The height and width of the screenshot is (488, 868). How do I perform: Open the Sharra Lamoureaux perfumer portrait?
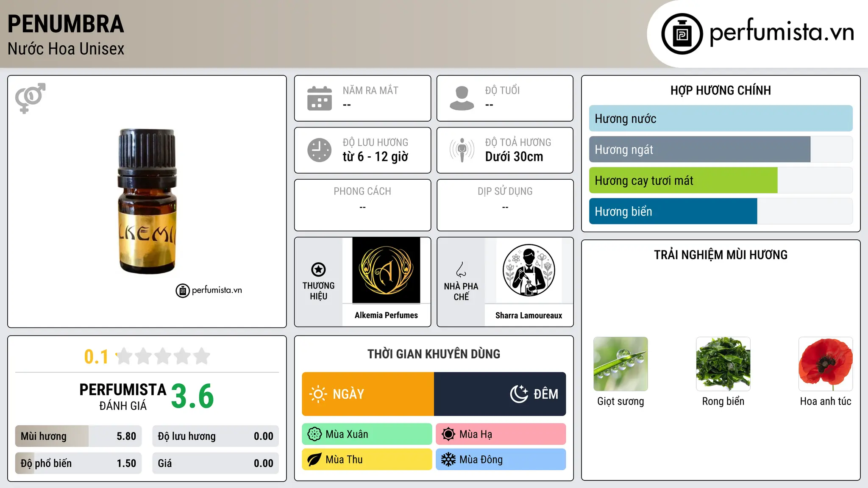point(529,270)
